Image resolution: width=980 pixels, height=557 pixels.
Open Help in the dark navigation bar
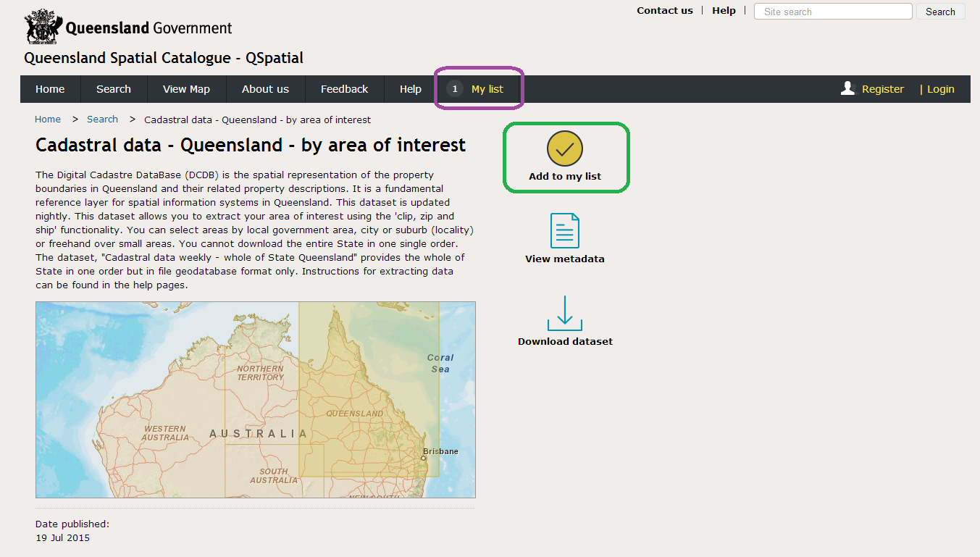pyautogui.click(x=411, y=89)
